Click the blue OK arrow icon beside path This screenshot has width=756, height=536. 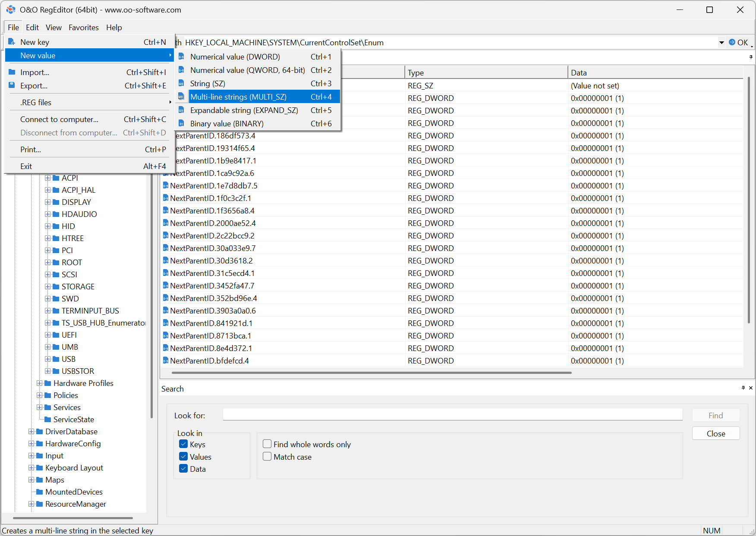tap(732, 42)
